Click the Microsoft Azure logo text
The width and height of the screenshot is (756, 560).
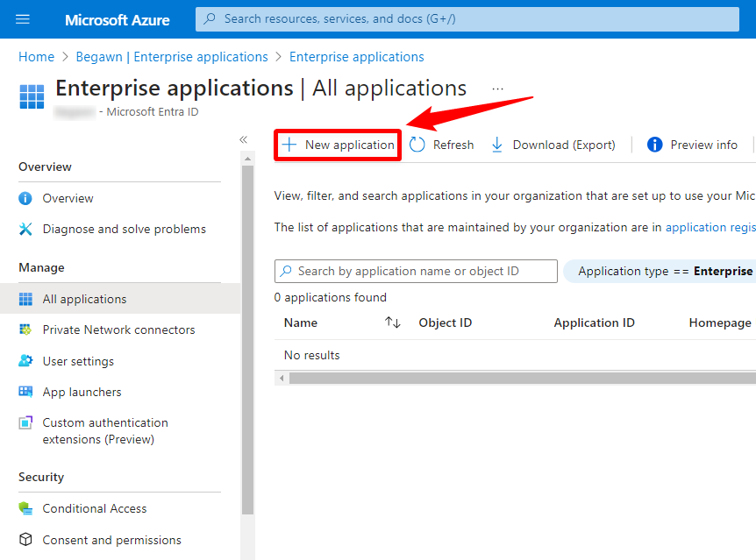pos(118,20)
